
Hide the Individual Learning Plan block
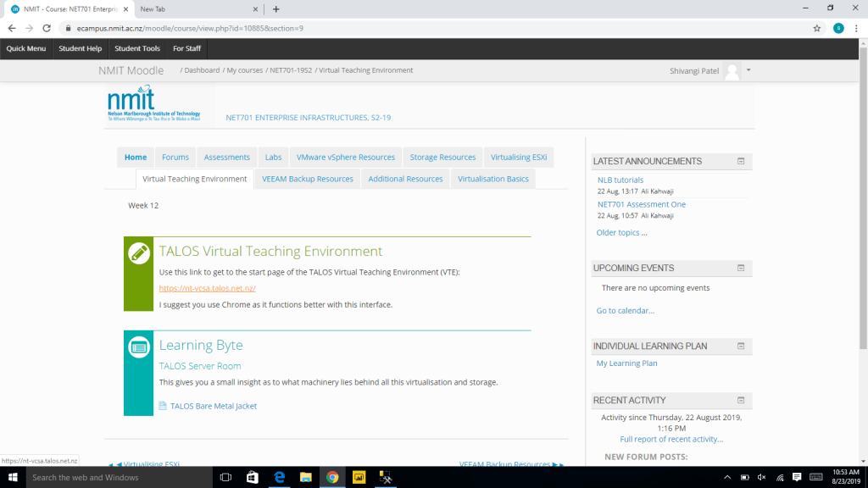pos(740,346)
